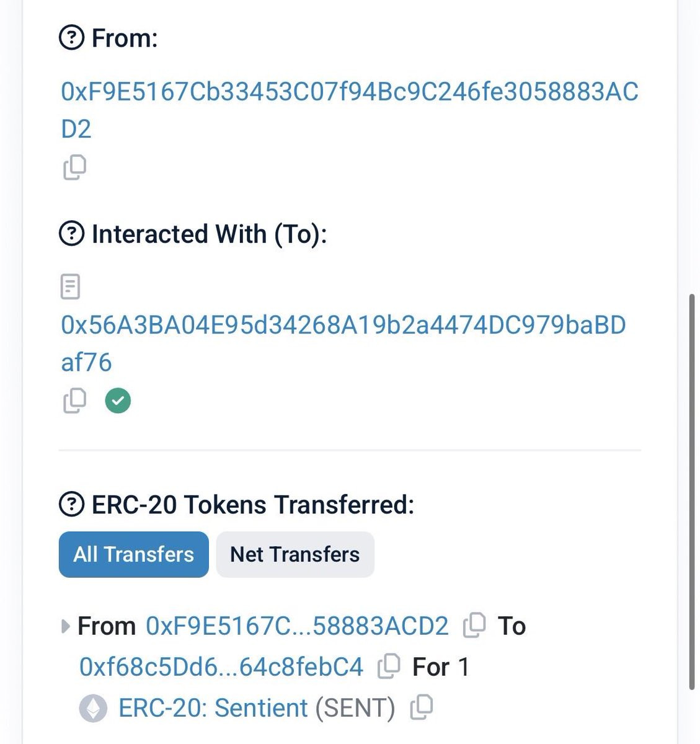Screen dimensions: 700x744
Task: Open help icon beside From label
Action: 71,38
